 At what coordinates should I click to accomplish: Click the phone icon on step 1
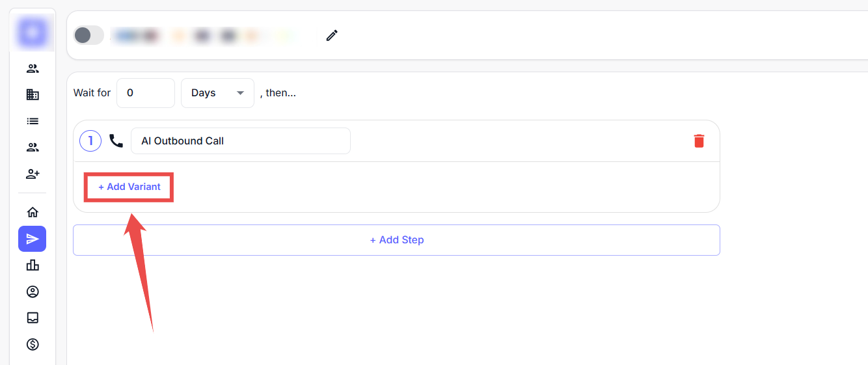(x=116, y=141)
